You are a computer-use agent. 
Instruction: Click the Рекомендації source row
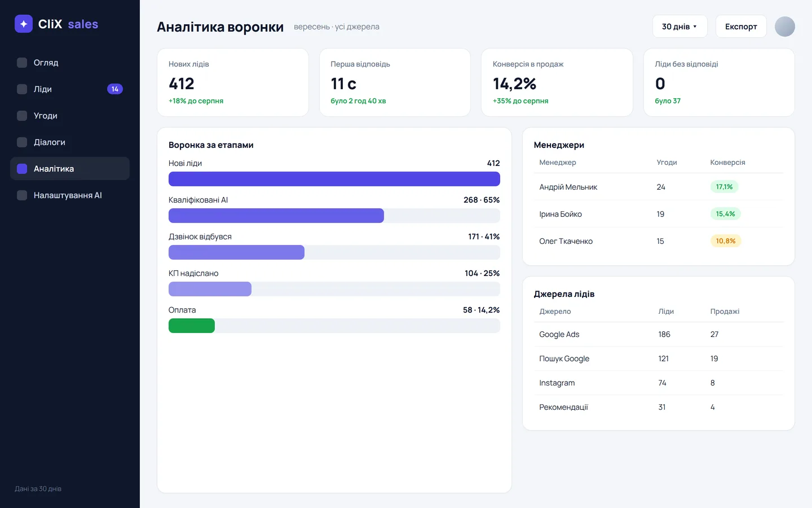[x=659, y=407]
